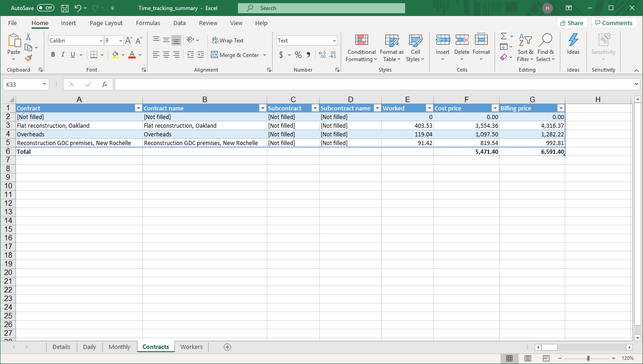The image size is (643, 364).
Task: Switch to Page Layout view icon
Action: pyautogui.click(x=528, y=358)
